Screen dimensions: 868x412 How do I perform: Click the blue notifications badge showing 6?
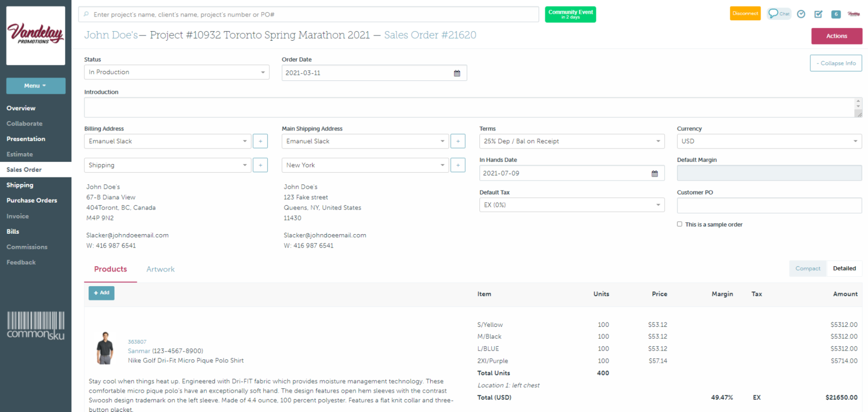tap(836, 14)
